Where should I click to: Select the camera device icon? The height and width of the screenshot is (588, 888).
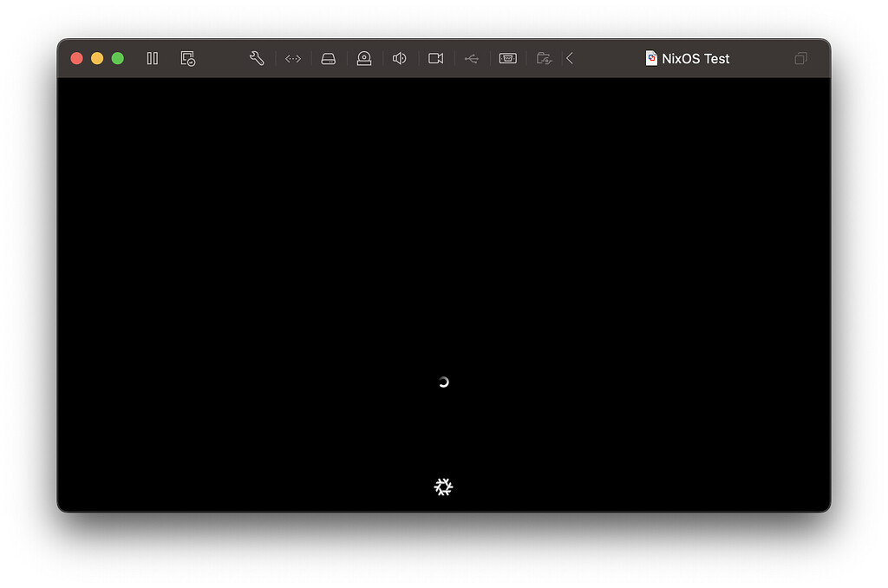click(x=364, y=58)
